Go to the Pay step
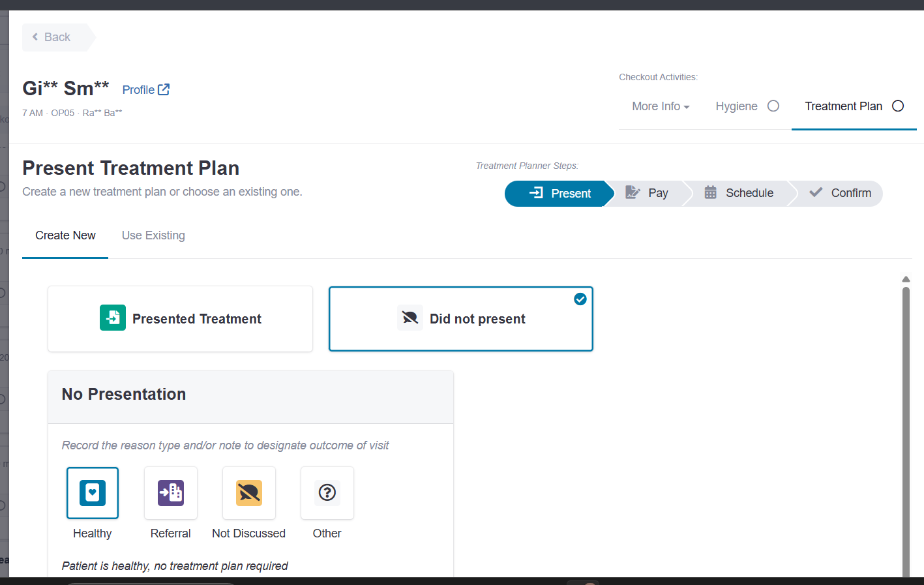Screen dimensions: 924x585 (x=648, y=193)
